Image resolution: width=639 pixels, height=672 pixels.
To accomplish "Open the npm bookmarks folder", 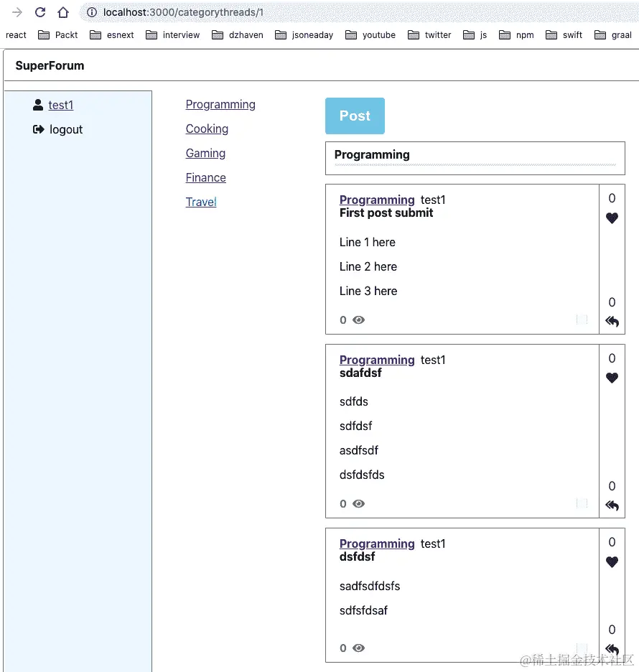I will click(516, 35).
